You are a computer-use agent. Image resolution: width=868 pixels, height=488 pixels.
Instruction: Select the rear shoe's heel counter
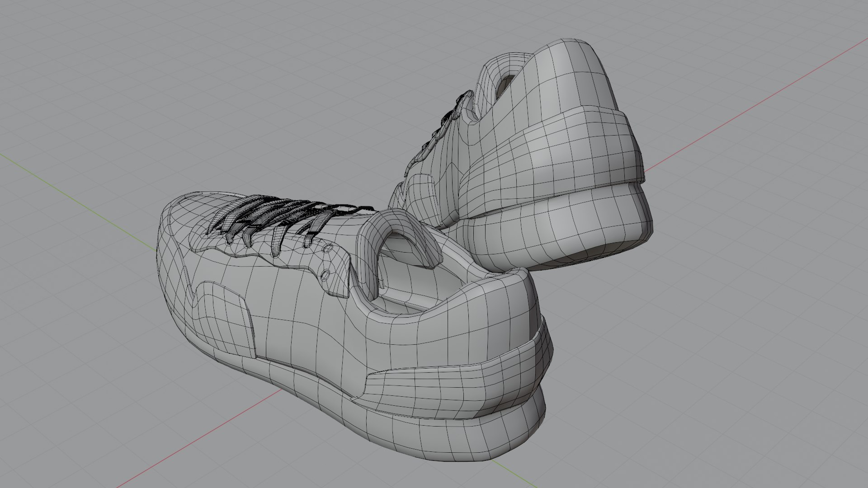tap(552, 163)
